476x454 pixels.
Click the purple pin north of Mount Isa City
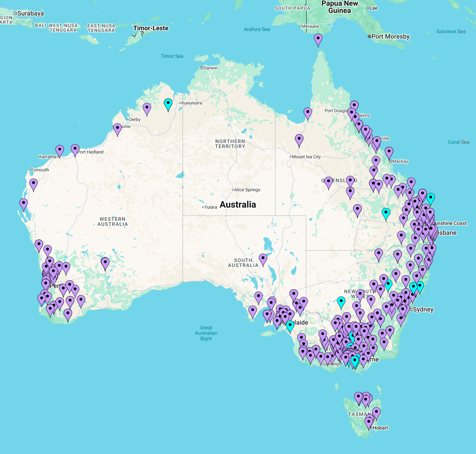click(299, 141)
